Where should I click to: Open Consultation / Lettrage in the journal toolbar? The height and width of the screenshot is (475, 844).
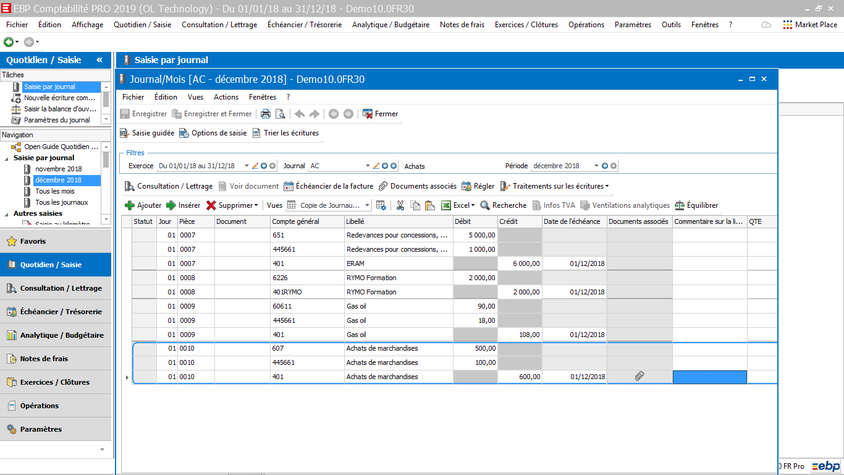click(x=168, y=186)
